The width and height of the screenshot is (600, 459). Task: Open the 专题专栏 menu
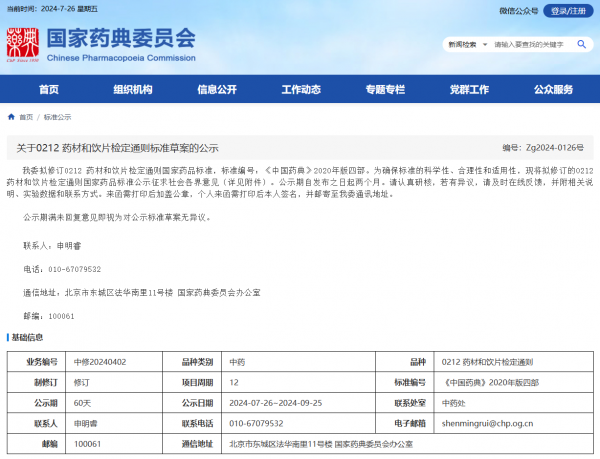click(x=384, y=89)
